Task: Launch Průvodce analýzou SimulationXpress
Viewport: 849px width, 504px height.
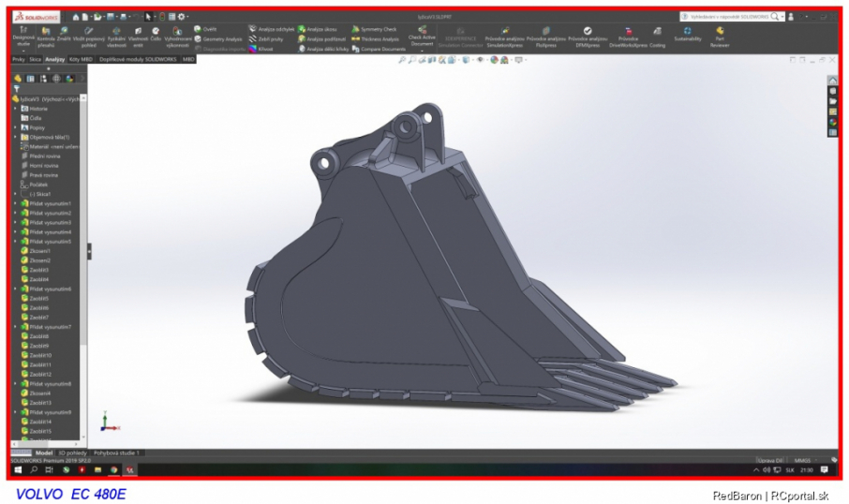Action: [x=505, y=37]
